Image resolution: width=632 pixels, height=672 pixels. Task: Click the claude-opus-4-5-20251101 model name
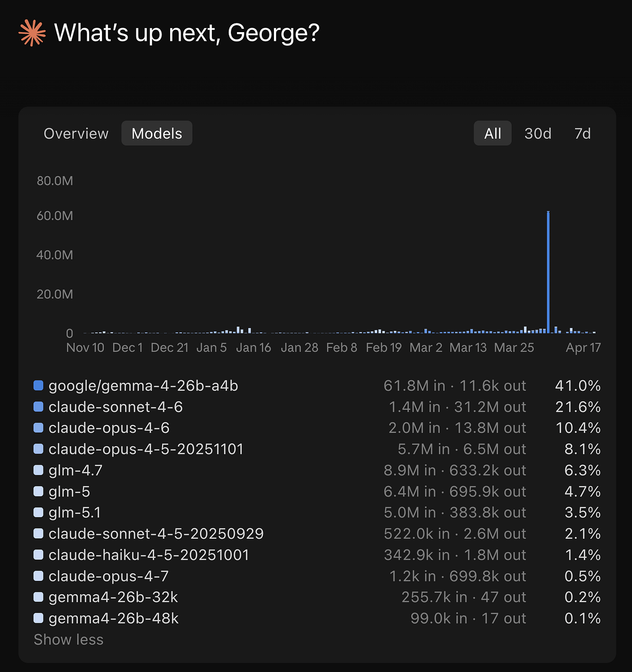pyautogui.click(x=146, y=449)
